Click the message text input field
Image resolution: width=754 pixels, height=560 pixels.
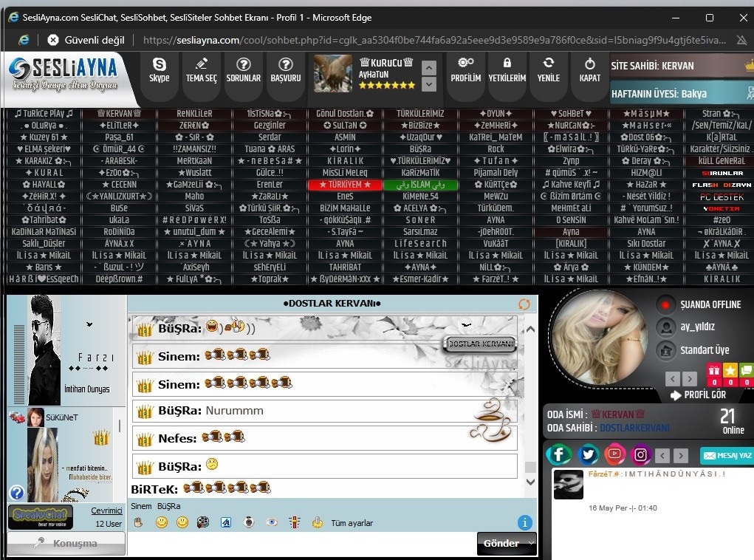(x=301, y=544)
